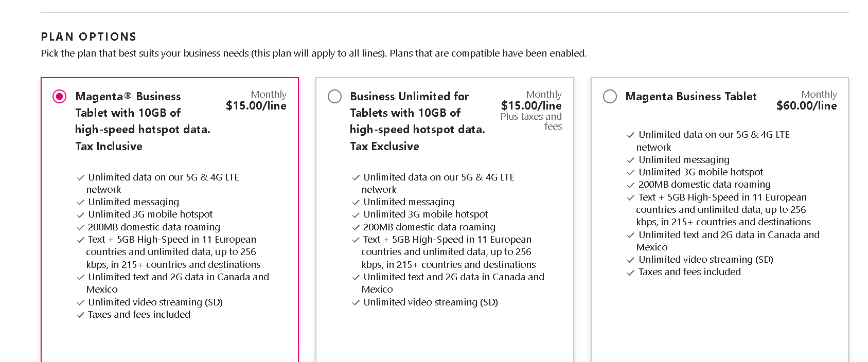Select the Magenta Business Tablet $60 plan radio button
868x362 pixels.
(610, 96)
